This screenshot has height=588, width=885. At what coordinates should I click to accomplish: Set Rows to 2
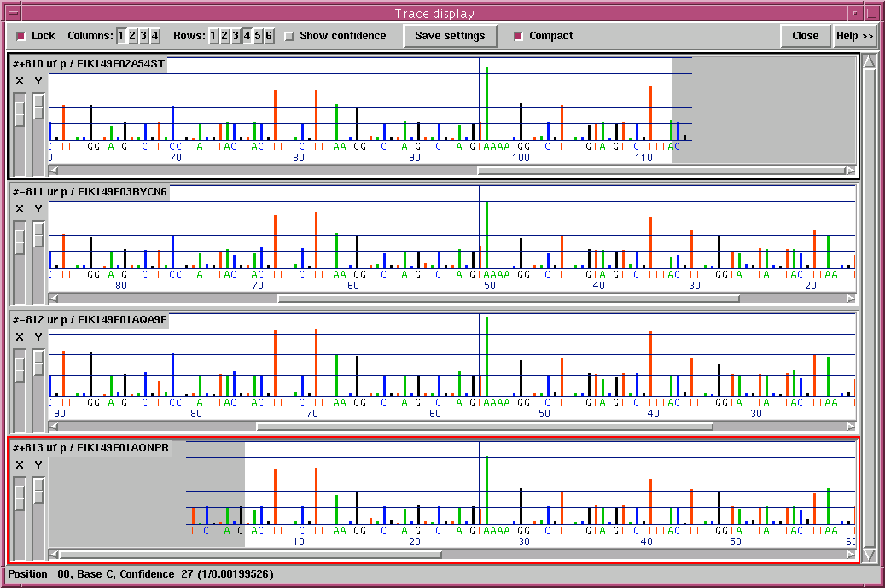pyautogui.click(x=224, y=36)
